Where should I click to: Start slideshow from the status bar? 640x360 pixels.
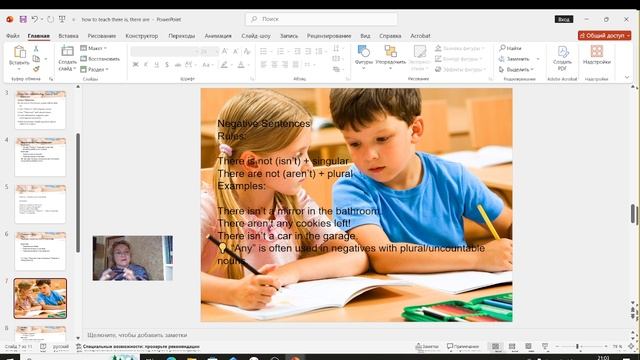[x=545, y=347]
